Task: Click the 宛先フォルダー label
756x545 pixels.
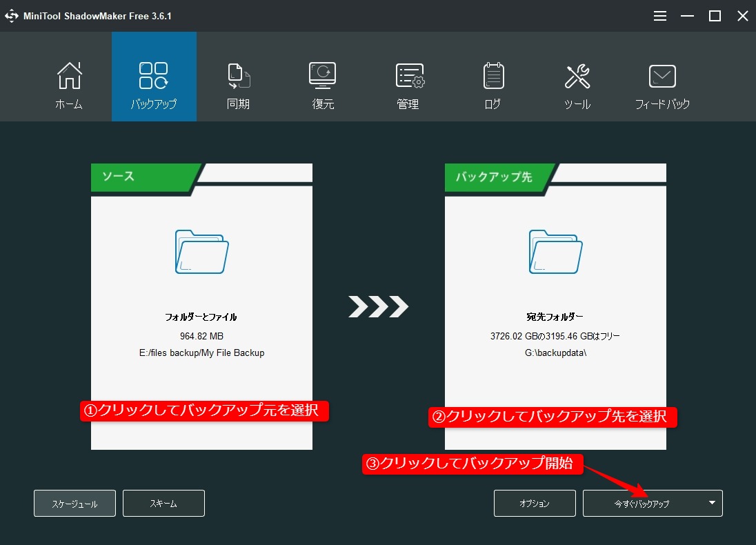Action: tap(555, 317)
